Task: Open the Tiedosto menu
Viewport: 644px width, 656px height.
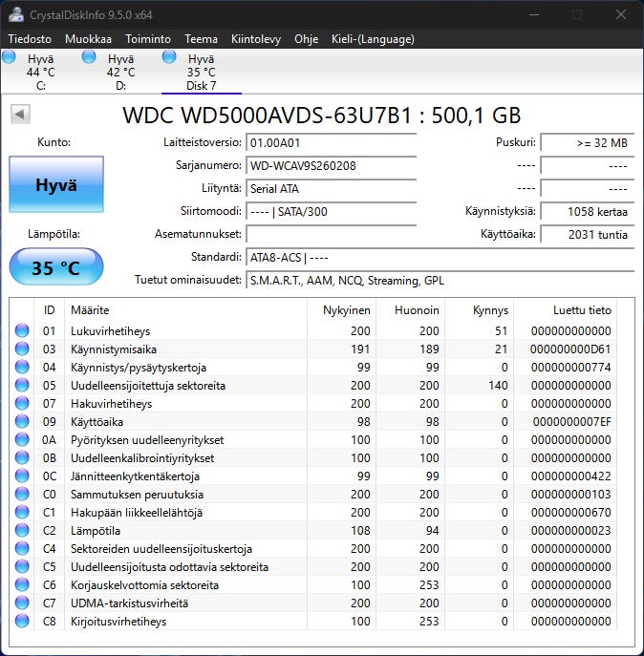Action: pyautogui.click(x=31, y=39)
